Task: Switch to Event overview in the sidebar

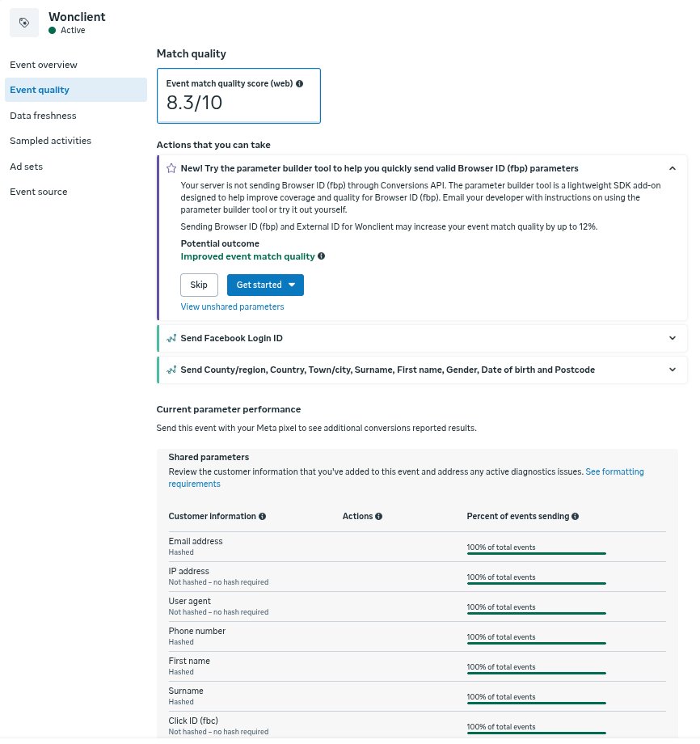Action: click(44, 65)
